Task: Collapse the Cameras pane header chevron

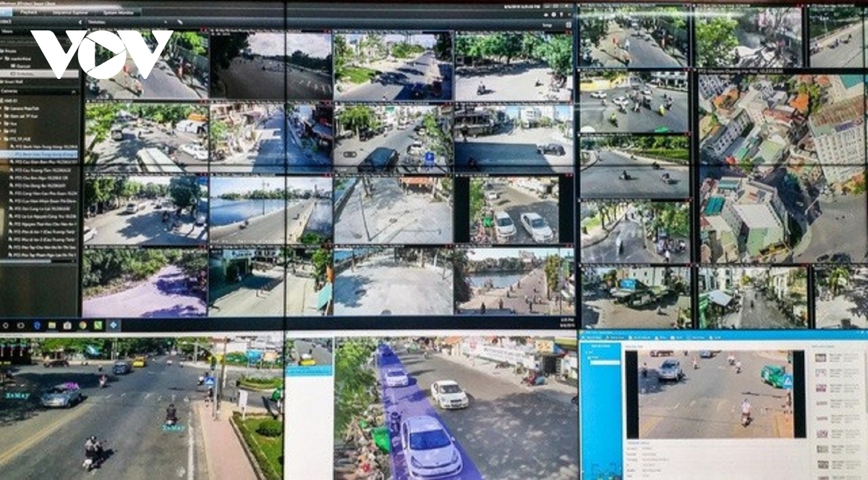Action: (x=74, y=92)
